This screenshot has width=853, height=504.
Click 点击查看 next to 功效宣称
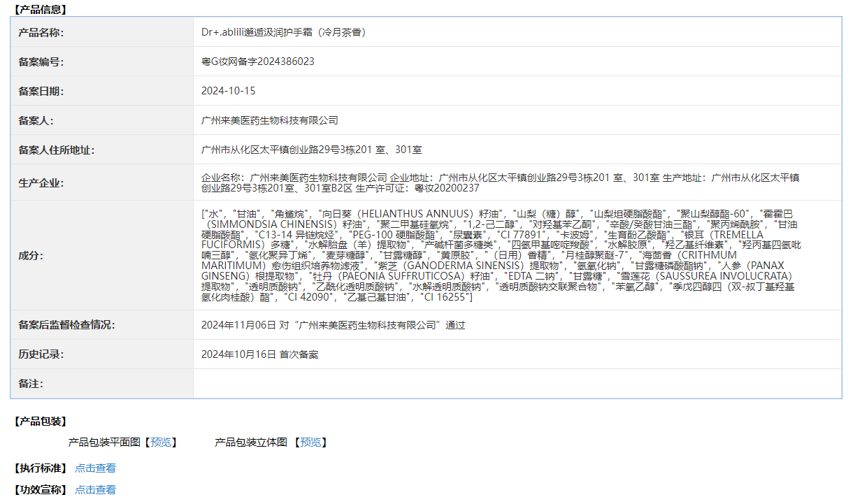click(95, 490)
